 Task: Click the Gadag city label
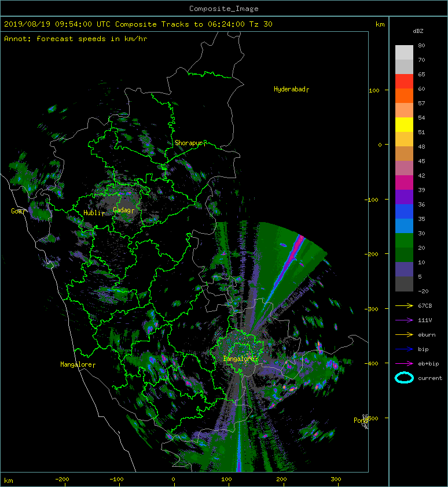pos(122,210)
